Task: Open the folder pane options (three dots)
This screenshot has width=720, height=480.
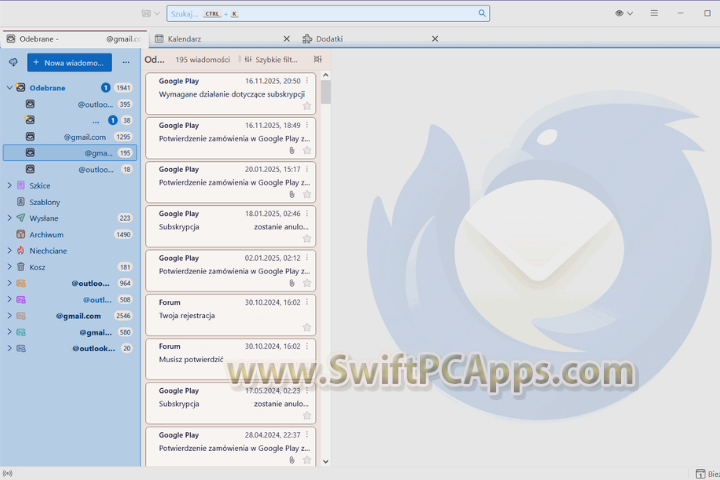Action: pos(126,62)
